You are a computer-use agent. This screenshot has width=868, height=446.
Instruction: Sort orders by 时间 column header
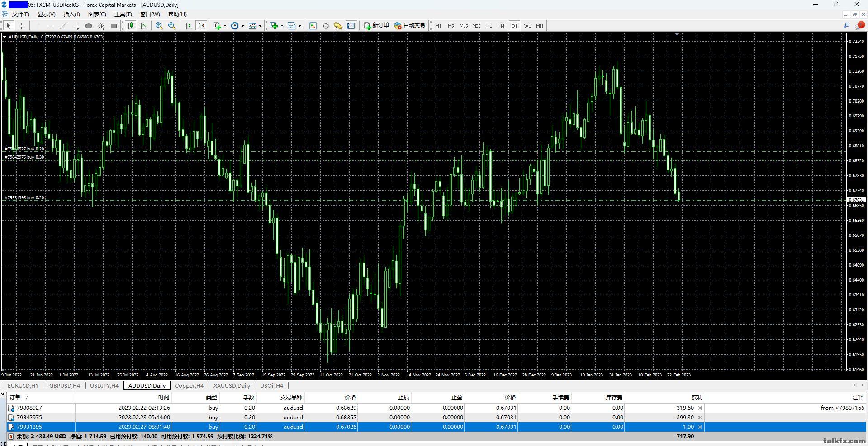(123, 398)
